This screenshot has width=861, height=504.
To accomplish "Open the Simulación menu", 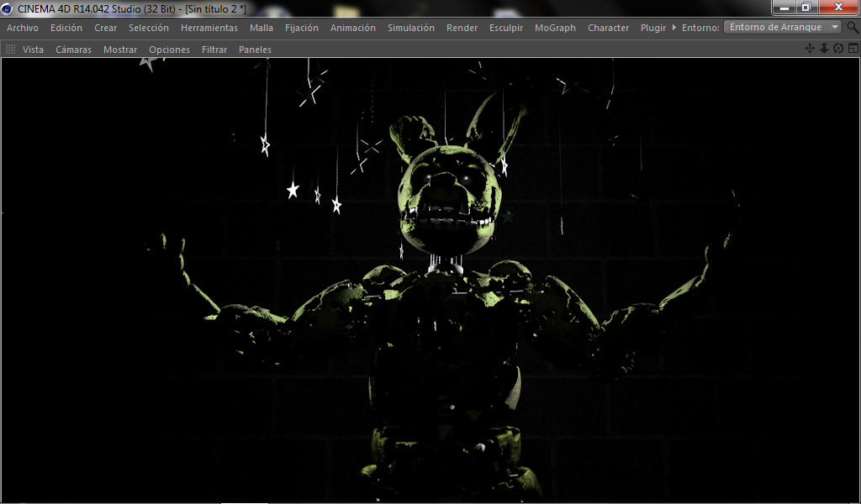I will pyautogui.click(x=410, y=28).
